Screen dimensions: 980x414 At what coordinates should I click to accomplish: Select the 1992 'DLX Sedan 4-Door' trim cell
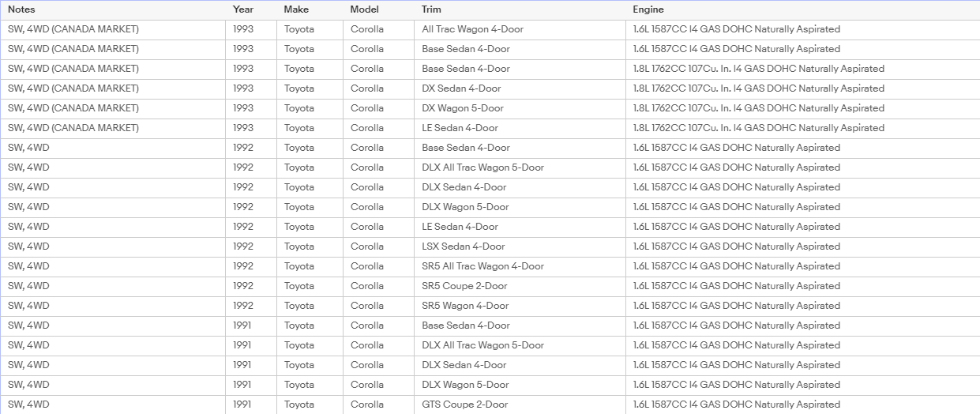click(520, 187)
